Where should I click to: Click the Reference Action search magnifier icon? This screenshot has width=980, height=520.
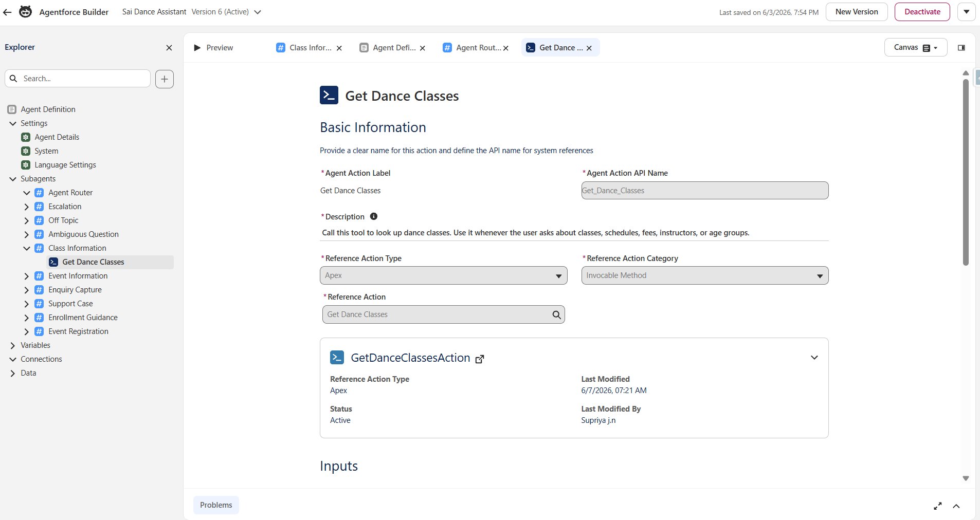(x=556, y=315)
